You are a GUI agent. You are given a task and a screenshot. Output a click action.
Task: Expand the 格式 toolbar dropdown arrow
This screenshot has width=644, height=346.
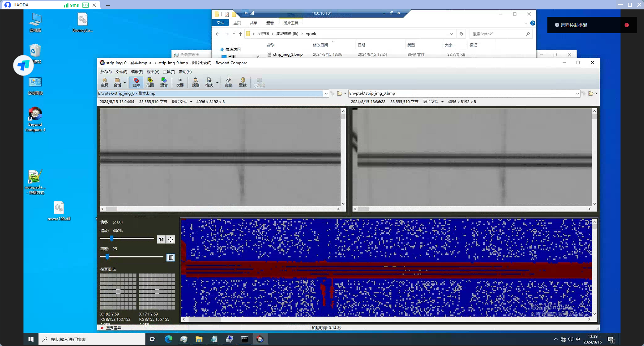point(217,82)
